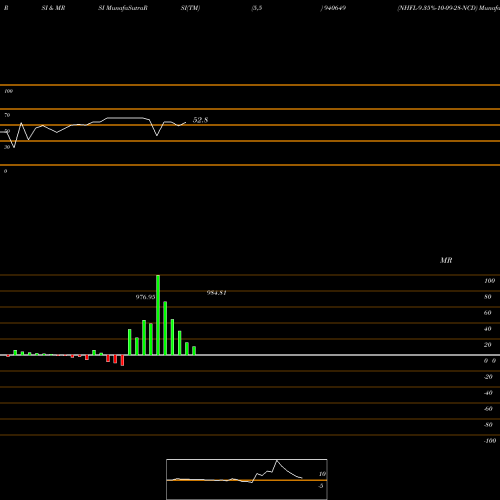Screen dimensions: 500x500
Task: Click the 949649 code in header
Action: click(x=334, y=8)
